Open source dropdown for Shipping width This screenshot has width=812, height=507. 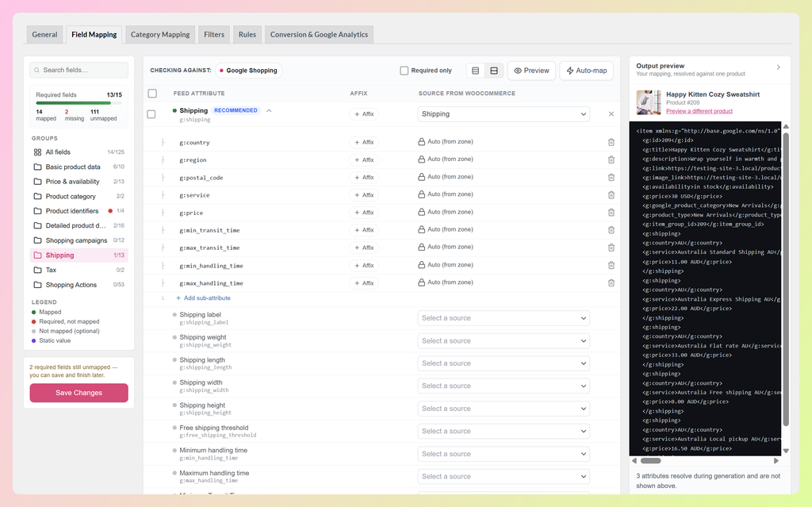pyautogui.click(x=504, y=386)
